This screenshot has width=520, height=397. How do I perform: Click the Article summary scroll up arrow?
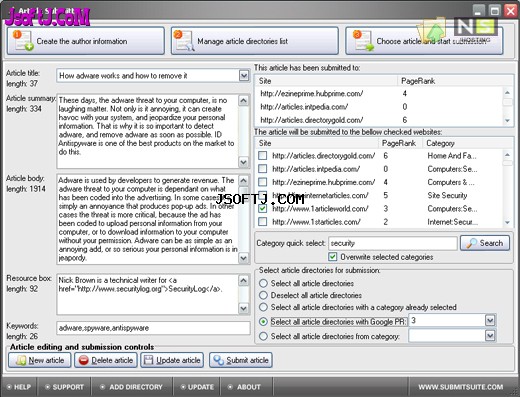pyautogui.click(x=244, y=100)
